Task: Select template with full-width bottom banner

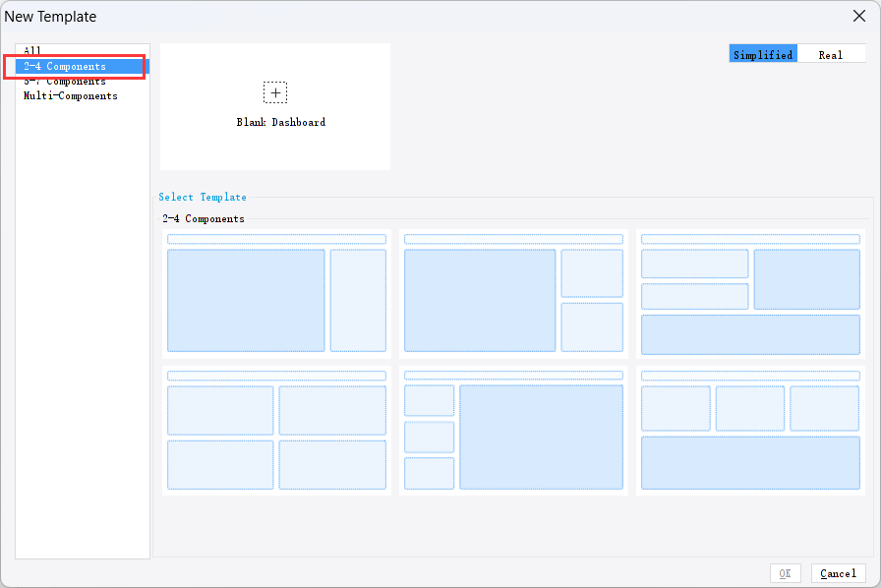Action: [750, 295]
